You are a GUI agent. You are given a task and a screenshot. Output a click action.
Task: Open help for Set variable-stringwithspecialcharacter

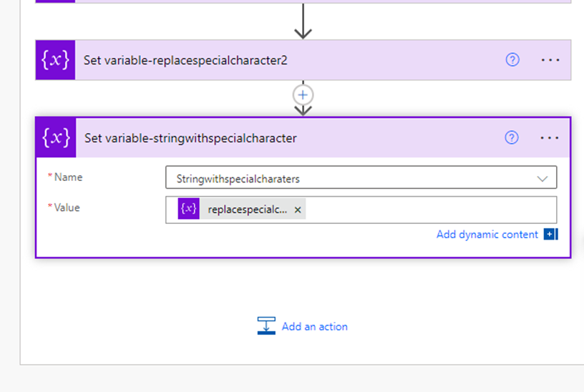point(511,138)
